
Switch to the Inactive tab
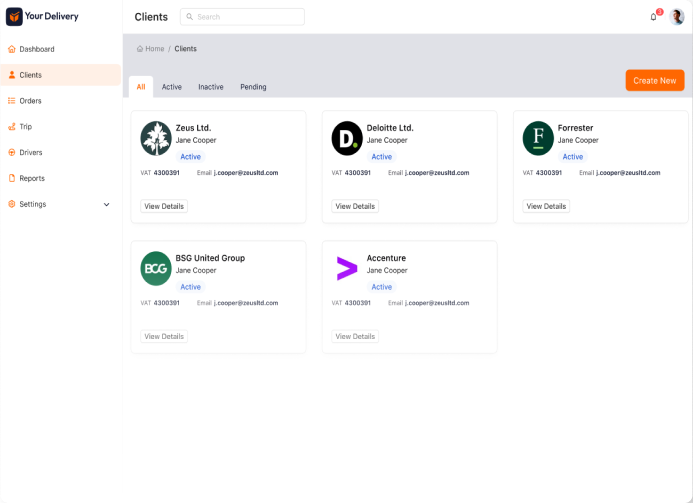(211, 87)
